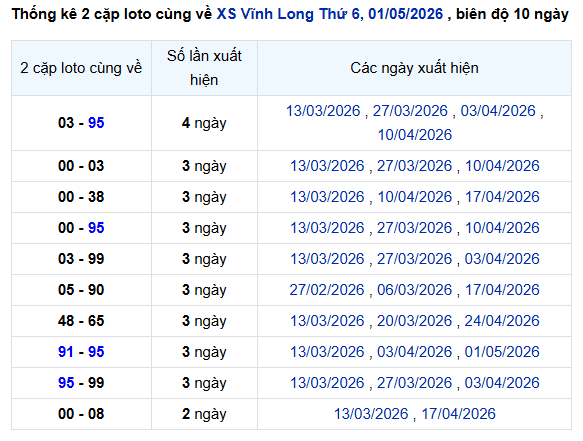Click the '3 ngày' count in 05 - 90 row
The height and width of the screenshot is (441, 583).
[x=204, y=290]
